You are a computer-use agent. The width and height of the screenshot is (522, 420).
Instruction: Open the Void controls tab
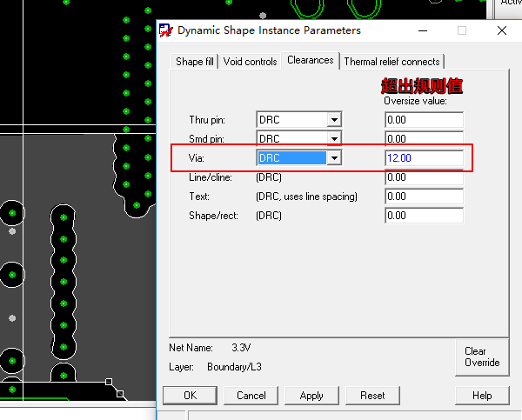tap(250, 62)
